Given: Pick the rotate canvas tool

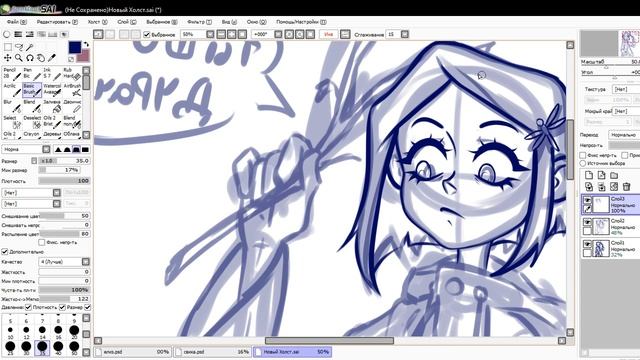Looking at the screenshot, I should pyautogui.click(x=30, y=58).
